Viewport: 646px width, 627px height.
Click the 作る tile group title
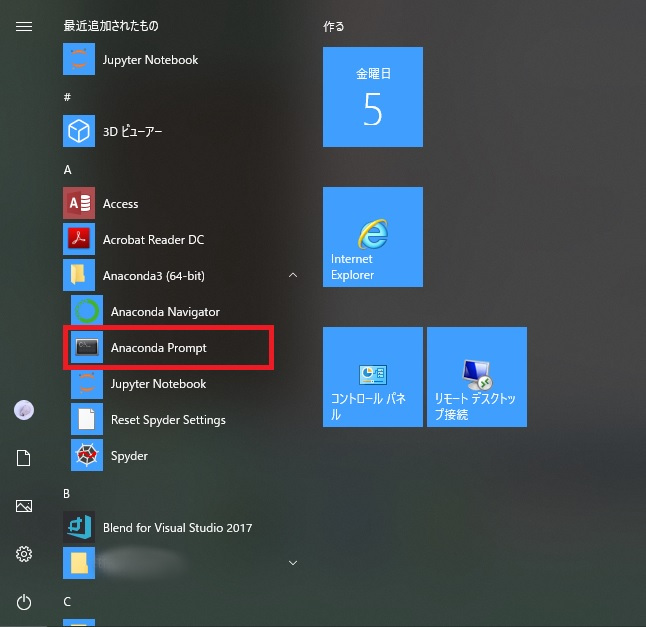[x=334, y=26]
